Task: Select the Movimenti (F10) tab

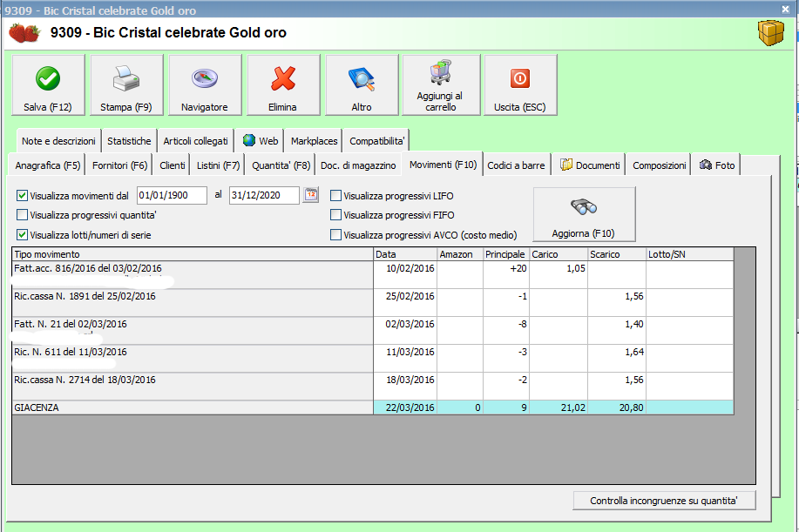Action: pos(443,165)
